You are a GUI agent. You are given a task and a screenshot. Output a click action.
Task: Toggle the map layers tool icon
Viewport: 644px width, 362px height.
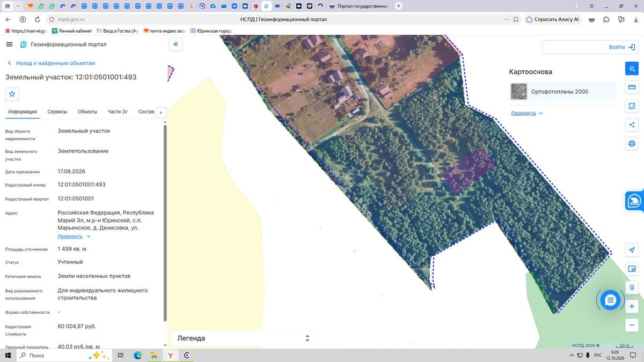point(632,69)
